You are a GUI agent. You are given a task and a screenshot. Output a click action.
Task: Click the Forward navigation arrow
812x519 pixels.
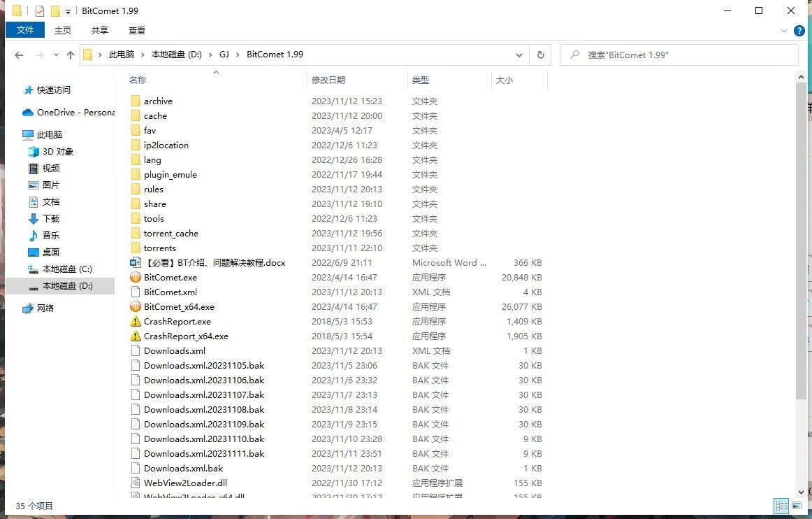[x=39, y=55]
